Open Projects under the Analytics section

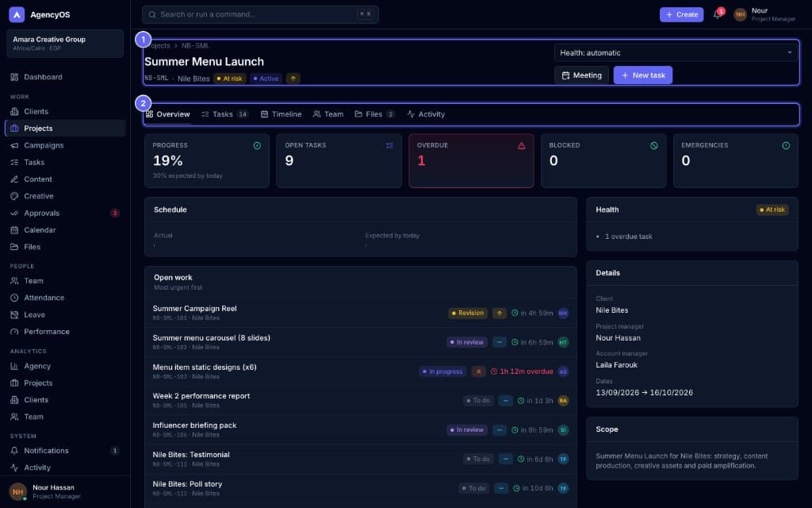65,383
